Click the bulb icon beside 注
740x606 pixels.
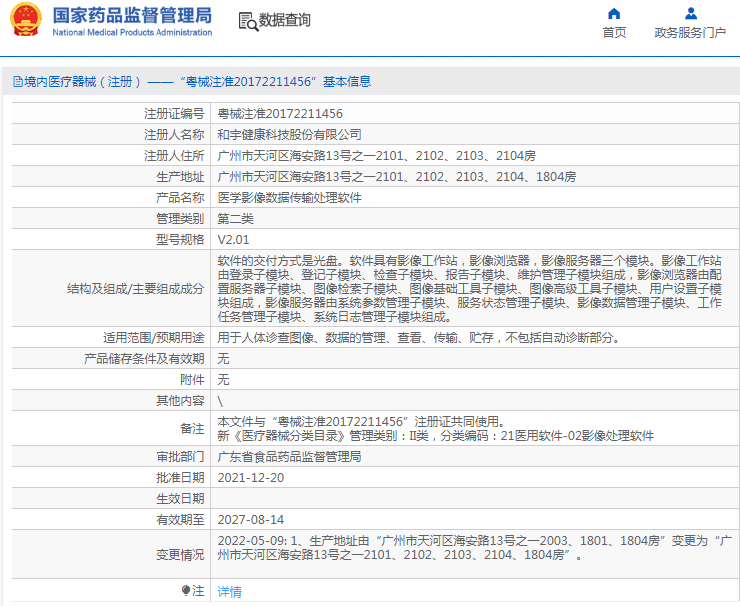point(186,590)
